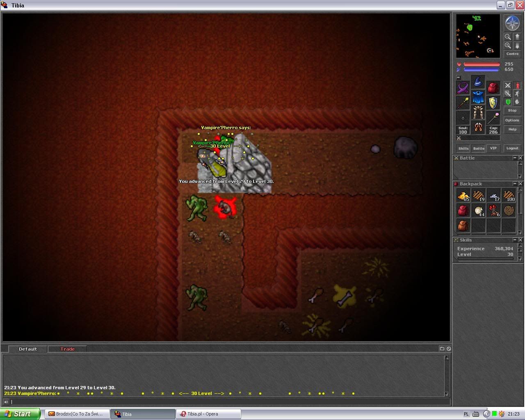Click the Skills panel scroll down arrow

pyautogui.click(x=520, y=259)
